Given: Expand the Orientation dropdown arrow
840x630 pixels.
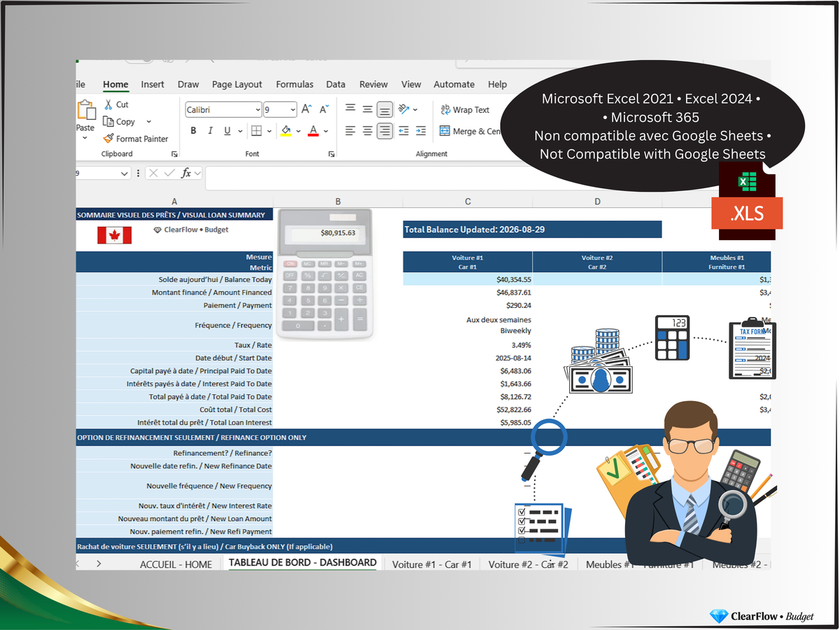Looking at the screenshot, I should (x=415, y=109).
